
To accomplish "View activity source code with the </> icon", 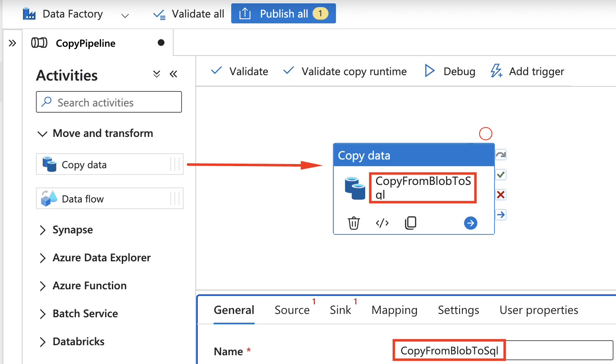I will click(x=382, y=223).
